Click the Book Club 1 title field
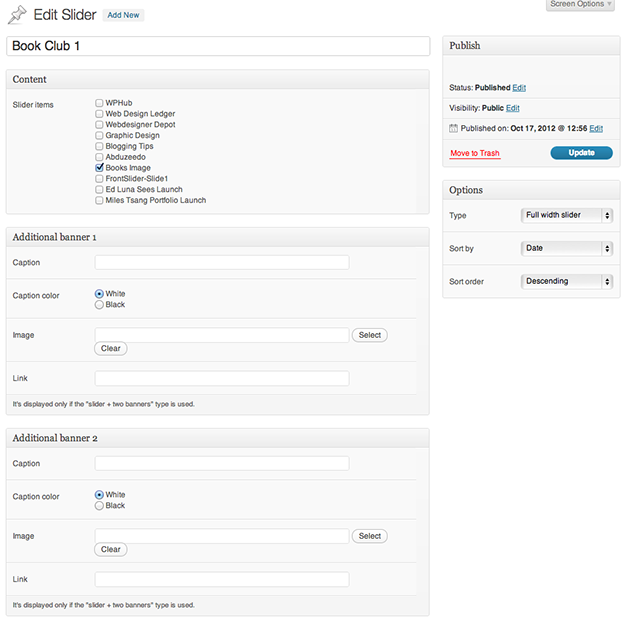 click(218, 46)
